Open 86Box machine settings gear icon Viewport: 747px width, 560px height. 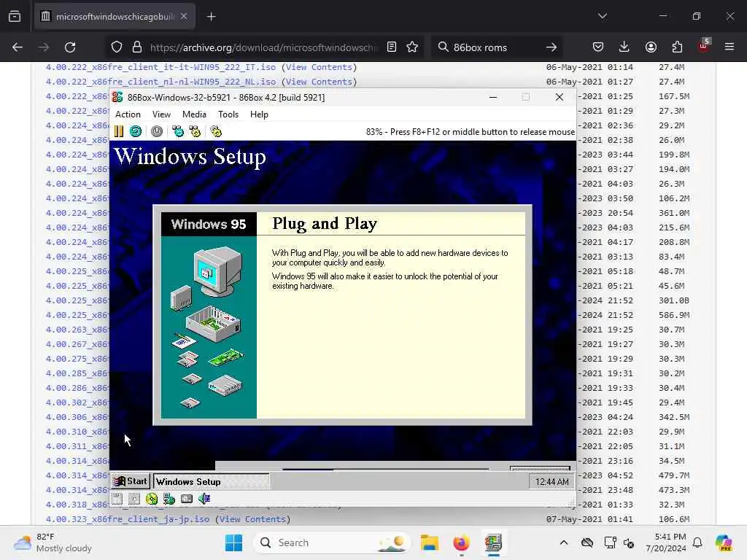point(216,131)
